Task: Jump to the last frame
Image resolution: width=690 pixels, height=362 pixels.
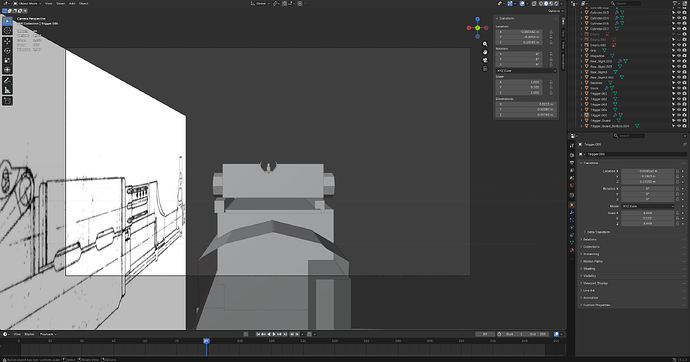Action: pos(285,334)
